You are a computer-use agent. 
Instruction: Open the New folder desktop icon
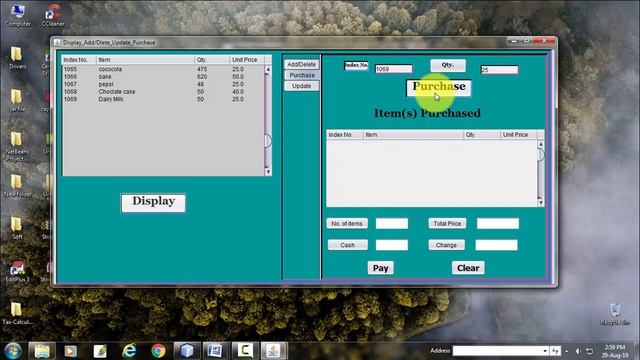click(x=17, y=186)
